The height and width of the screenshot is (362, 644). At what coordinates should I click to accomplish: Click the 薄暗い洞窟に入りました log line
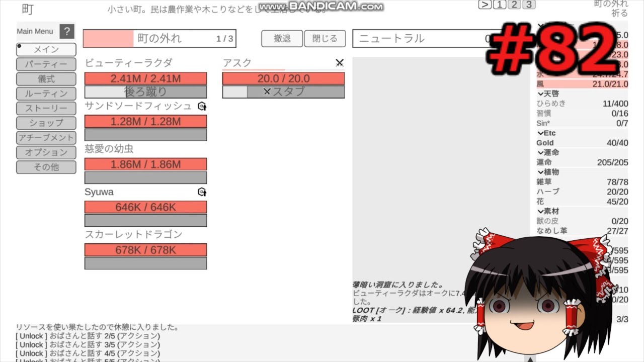(398, 285)
